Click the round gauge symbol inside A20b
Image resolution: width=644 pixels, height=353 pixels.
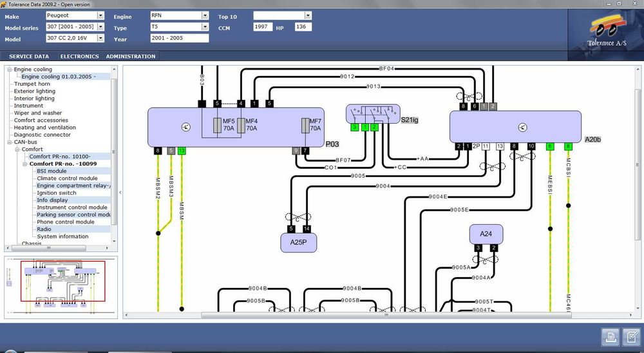click(x=522, y=128)
